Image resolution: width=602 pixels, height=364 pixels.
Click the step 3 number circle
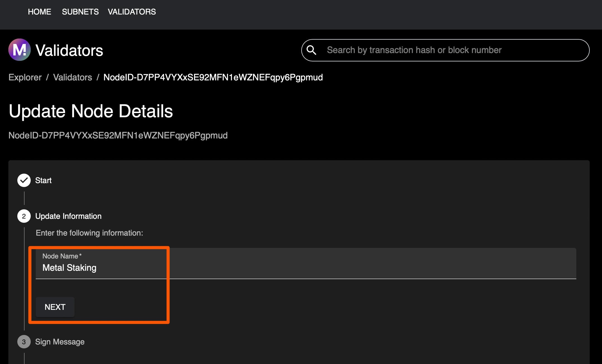point(24,342)
